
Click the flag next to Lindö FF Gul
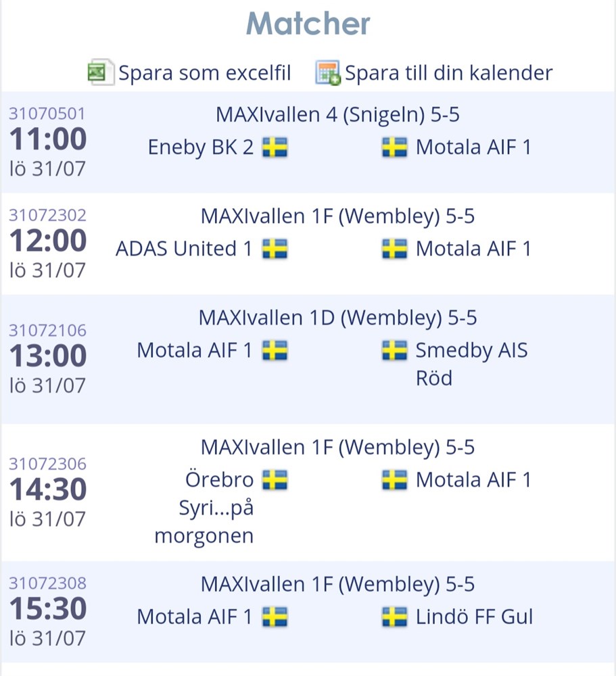[x=394, y=617]
